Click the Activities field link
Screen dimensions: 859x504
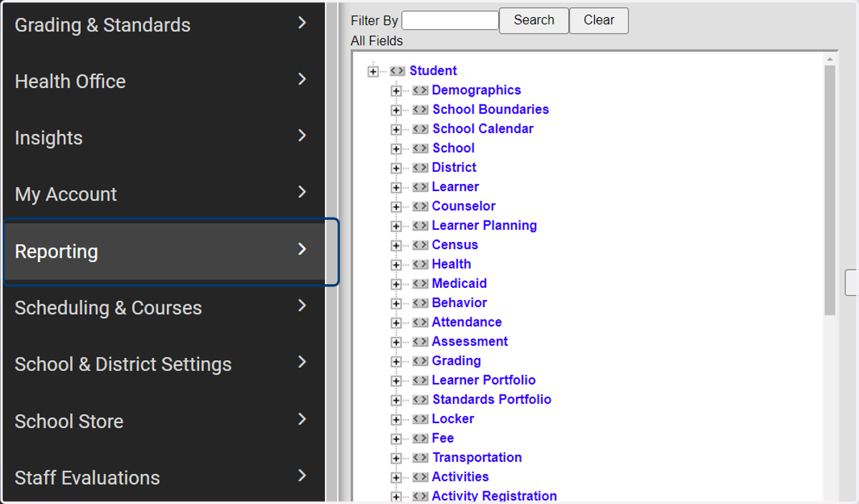[460, 477]
